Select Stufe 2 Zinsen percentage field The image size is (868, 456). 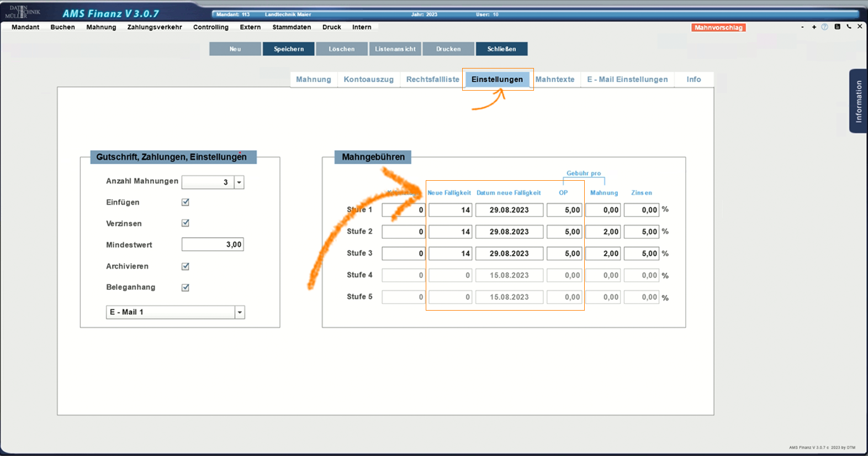pos(641,232)
